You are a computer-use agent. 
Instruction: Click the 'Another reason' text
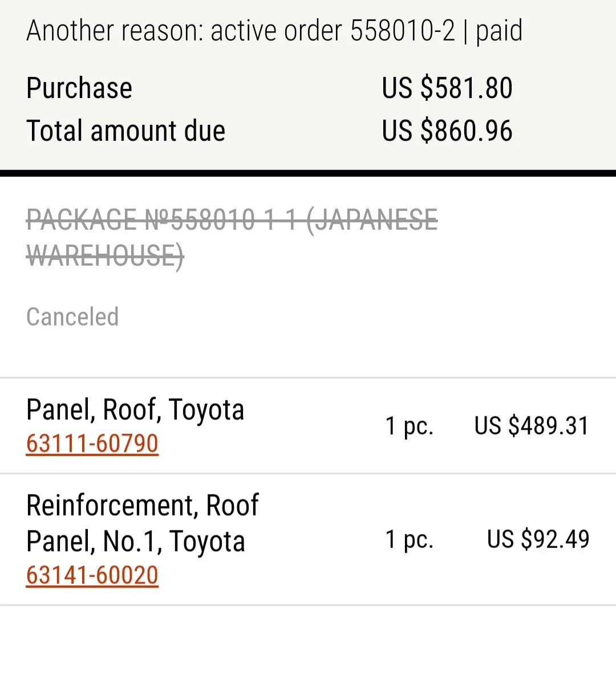[114, 31]
